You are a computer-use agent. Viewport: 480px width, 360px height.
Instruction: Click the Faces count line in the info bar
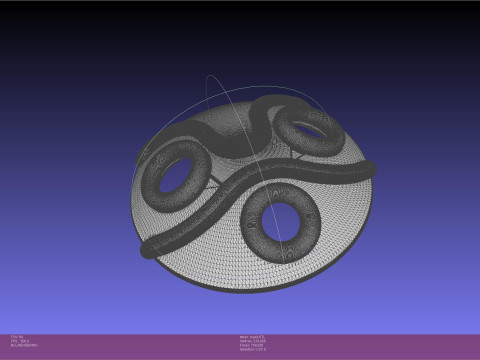[251, 345]
